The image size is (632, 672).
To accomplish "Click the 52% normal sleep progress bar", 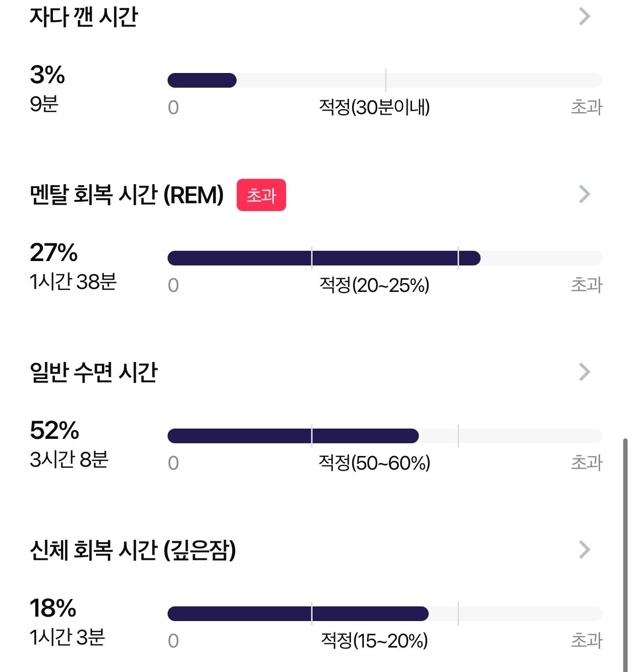I will (x=385, y=436).
